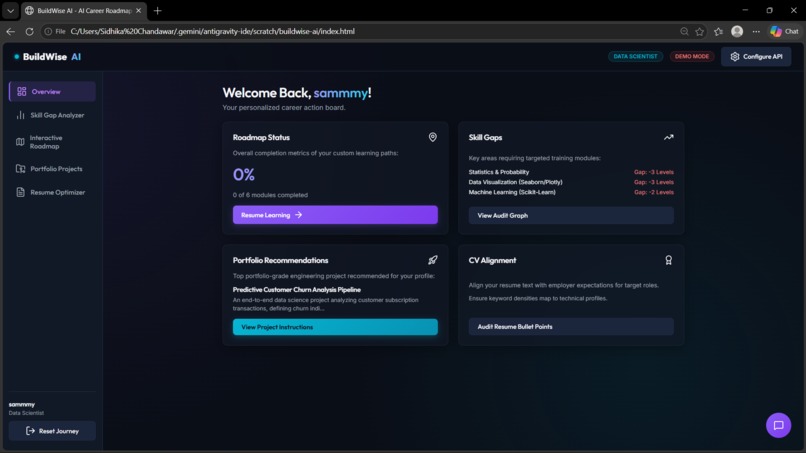Click the browser zoom magnifier icon
806x453 pixels.
point(684,31)
